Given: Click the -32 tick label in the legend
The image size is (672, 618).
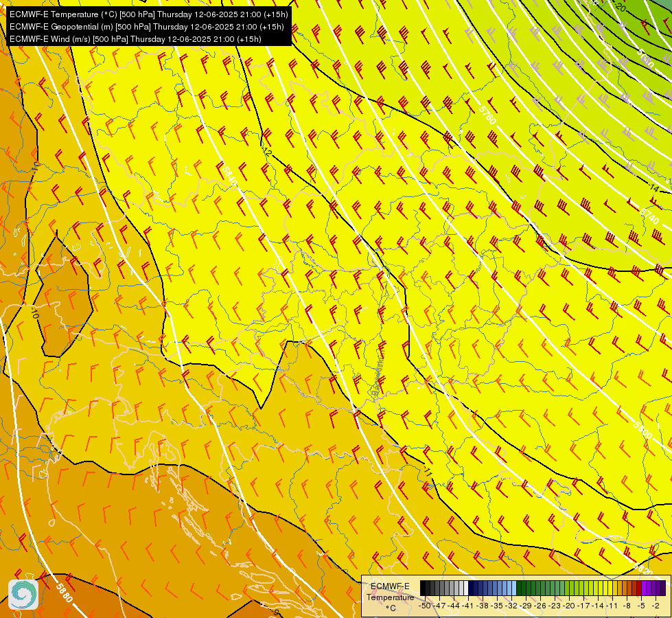Looking at the screenshot, I should (511, 606).
